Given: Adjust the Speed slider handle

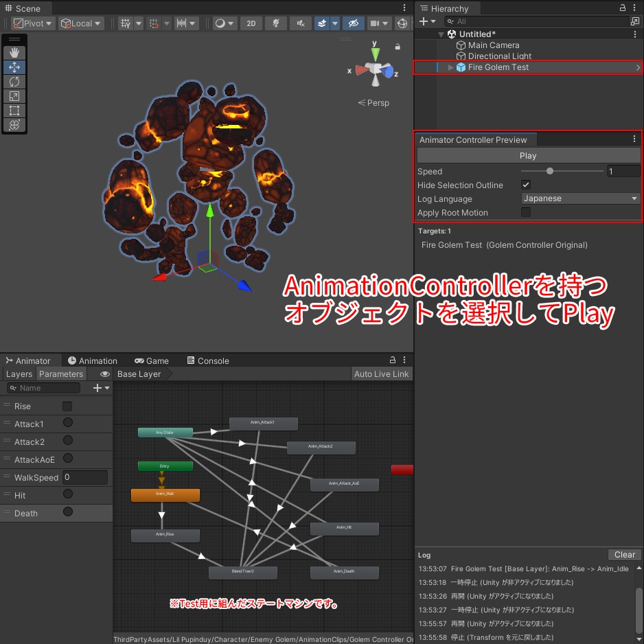Looking at the screenshot, I should point(549,171).
